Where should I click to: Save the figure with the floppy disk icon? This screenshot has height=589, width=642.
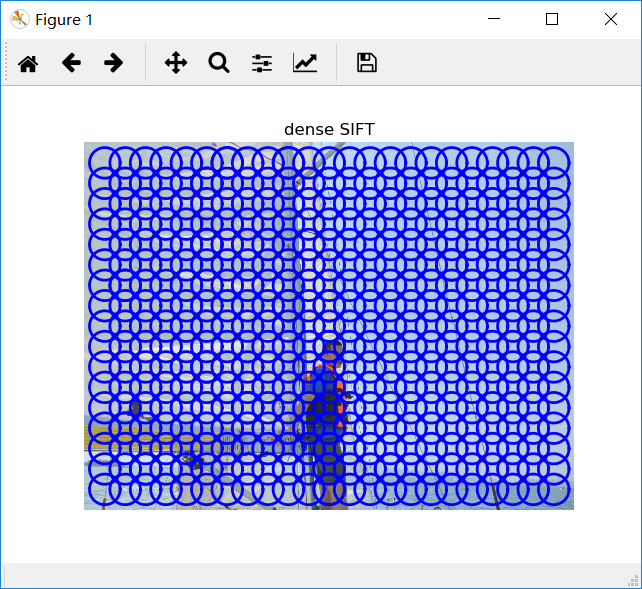click(367, 63)
